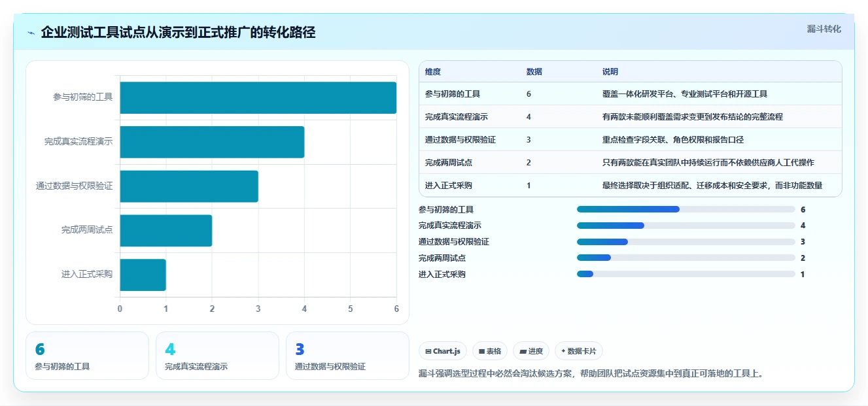Image resolution: width=868 pixels, height=406 pixels.
Task: Click the 说明 column header
Action: point(610,72)
